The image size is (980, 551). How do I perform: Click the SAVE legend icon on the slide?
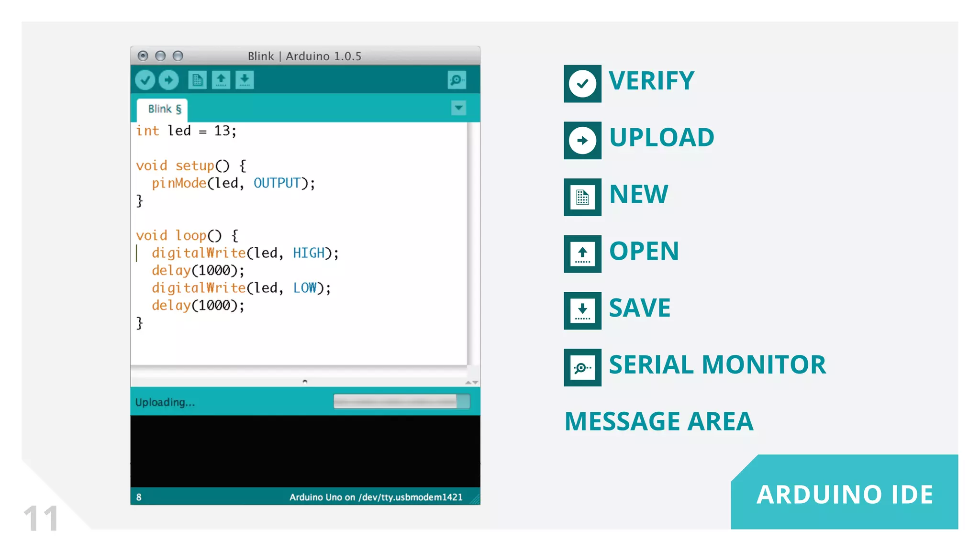(x=582, y=310)
